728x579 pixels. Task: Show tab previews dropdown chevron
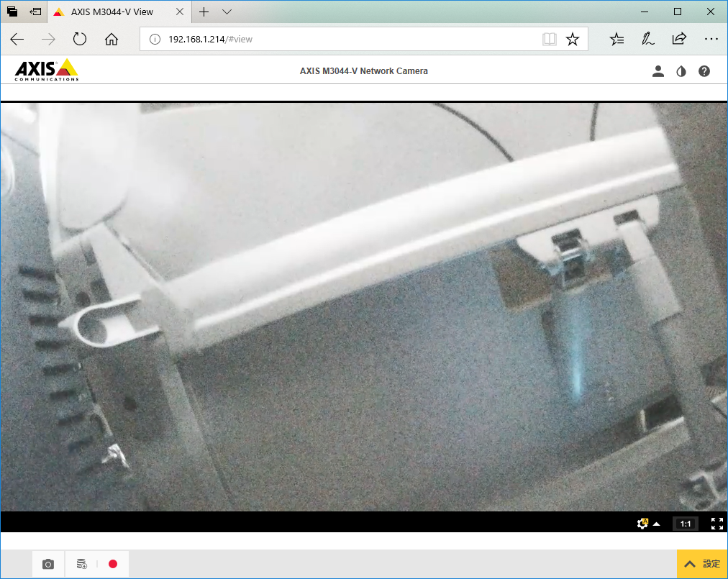click(x=227, y=12)
